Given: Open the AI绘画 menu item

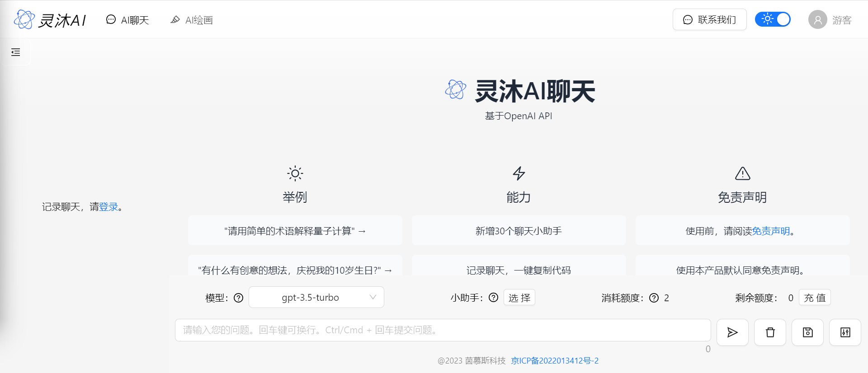Looking at the screenshot, I should pyautogui.click(x=192, y=20).
